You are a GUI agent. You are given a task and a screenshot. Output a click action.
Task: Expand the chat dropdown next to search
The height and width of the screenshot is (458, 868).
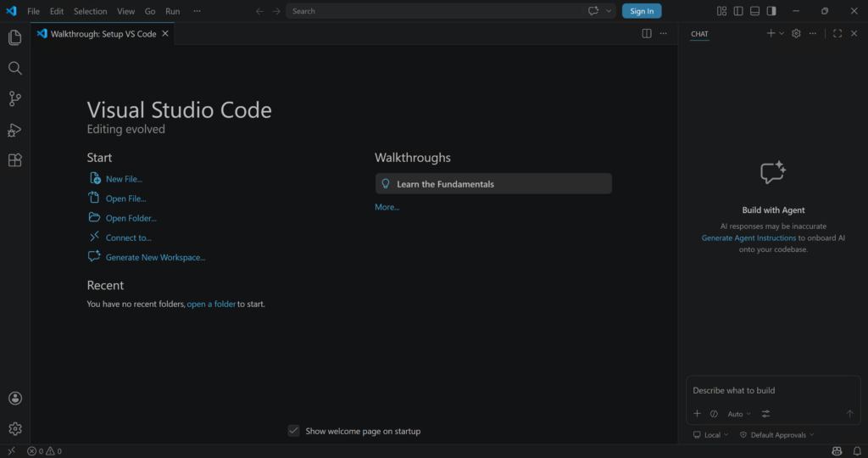click(609, 11)
